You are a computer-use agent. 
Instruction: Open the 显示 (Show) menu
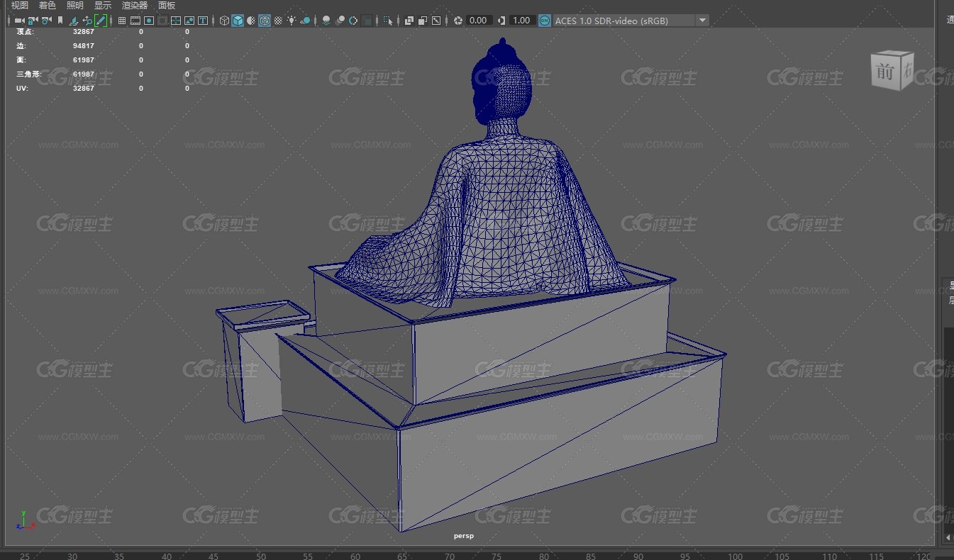tap(102, 6)
